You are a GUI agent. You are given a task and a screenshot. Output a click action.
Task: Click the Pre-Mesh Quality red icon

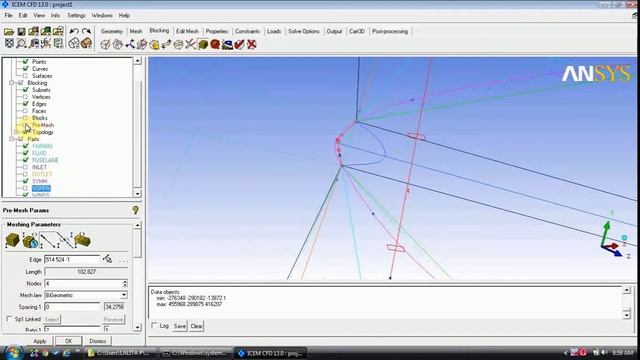[215, 44]
